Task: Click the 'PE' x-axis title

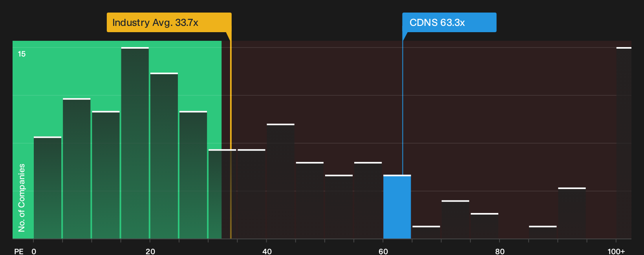Action: [x=19, y=251]
